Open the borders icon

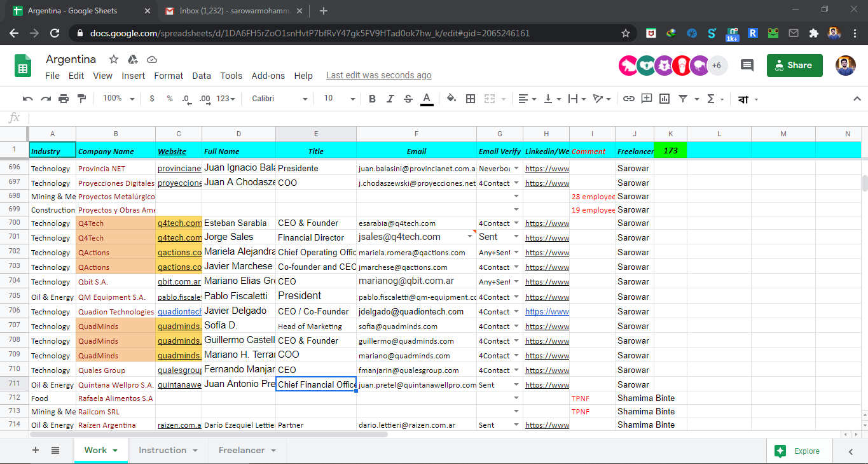tap(471, 99)
